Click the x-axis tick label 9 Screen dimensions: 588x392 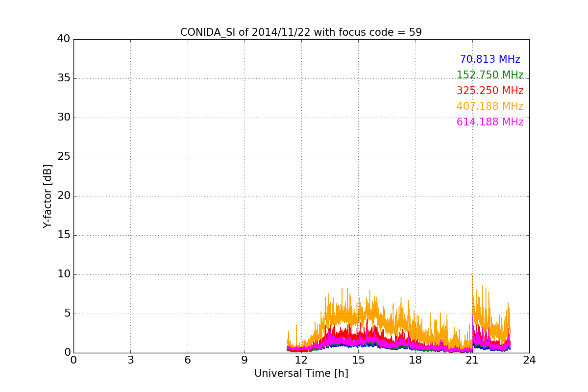click(x=245, y=360)
